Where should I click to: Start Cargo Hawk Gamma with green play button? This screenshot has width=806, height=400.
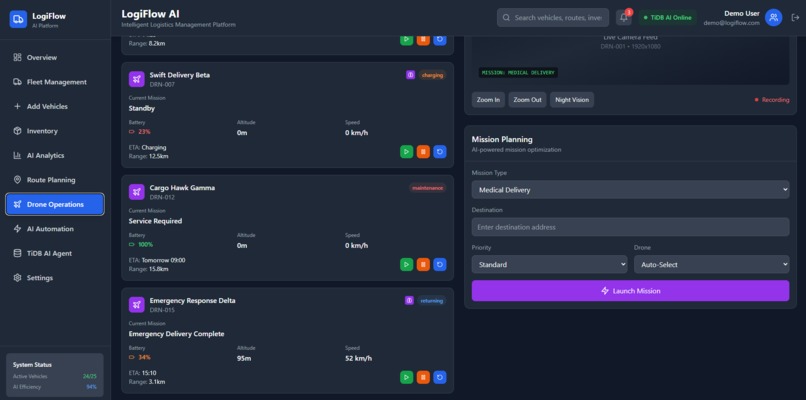pos(407,264)
